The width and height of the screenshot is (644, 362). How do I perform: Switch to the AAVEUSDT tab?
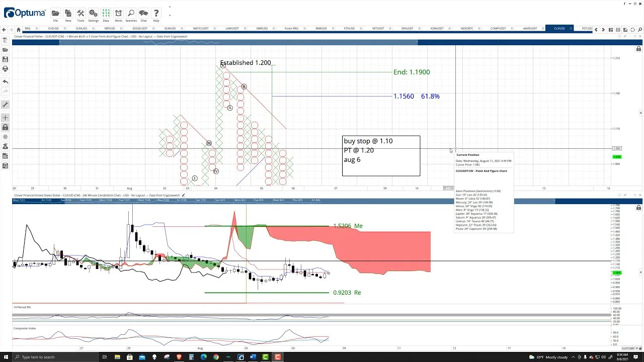coord(530,29)
